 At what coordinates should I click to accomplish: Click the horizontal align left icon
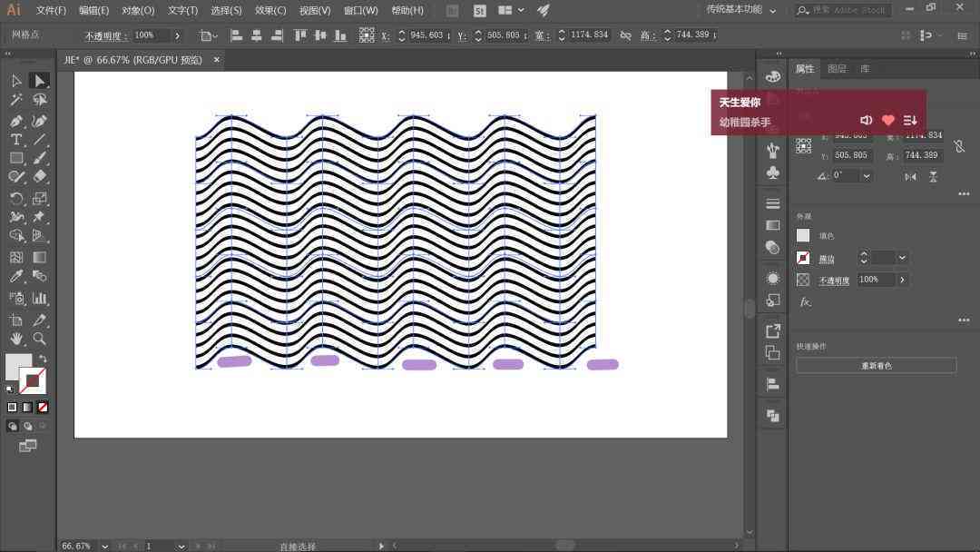tap(236, 35)
